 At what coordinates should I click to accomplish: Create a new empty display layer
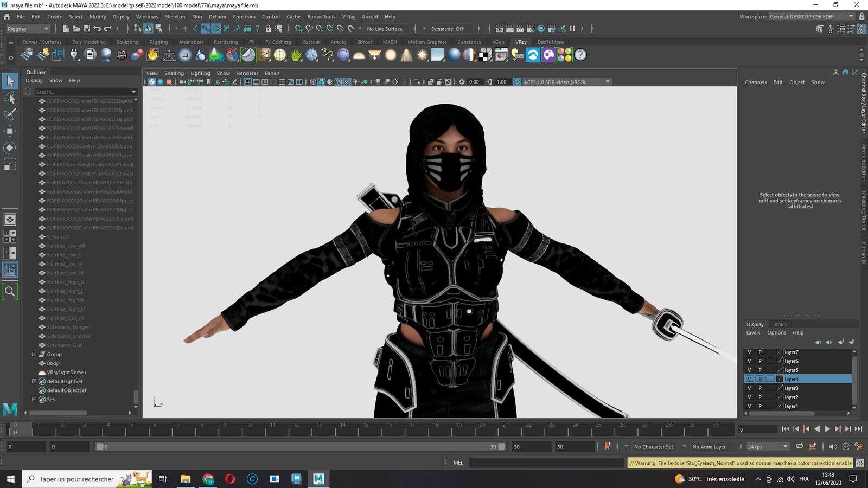(x=841, y=342)
